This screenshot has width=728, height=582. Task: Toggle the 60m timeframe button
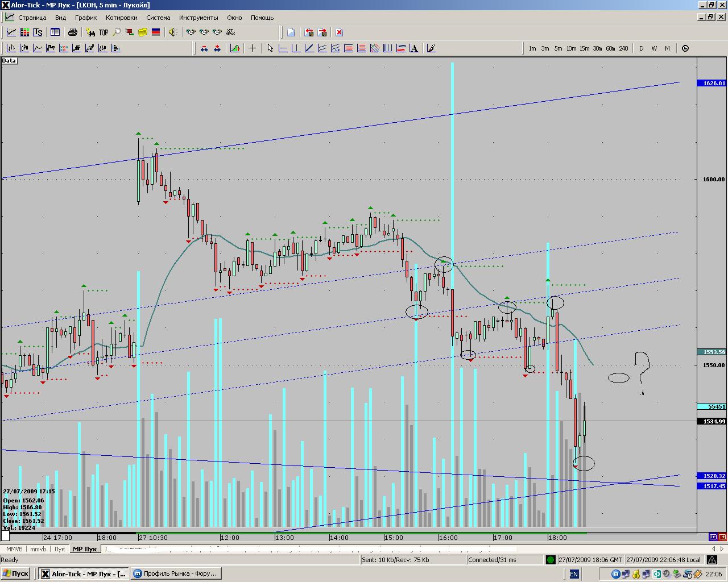click(x=610, y=48)
